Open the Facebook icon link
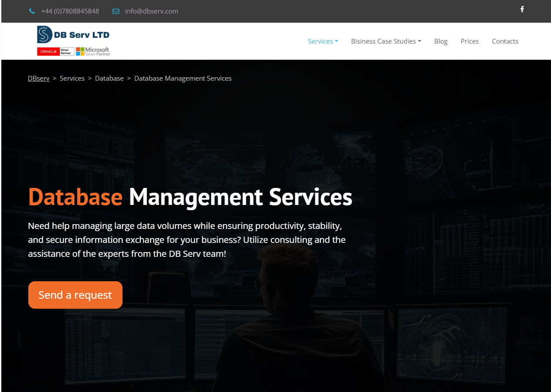The height and width of the screenshot is (392, 551). pos(522,9)
